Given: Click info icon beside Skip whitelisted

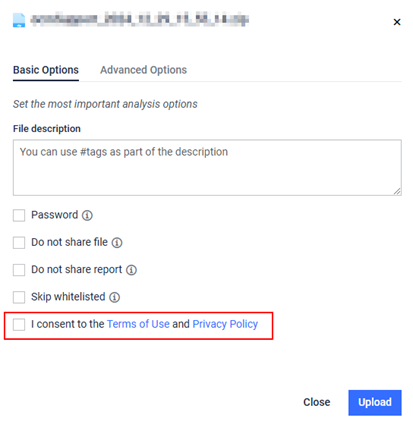Looking at the screenshot, I should [115, 297].
